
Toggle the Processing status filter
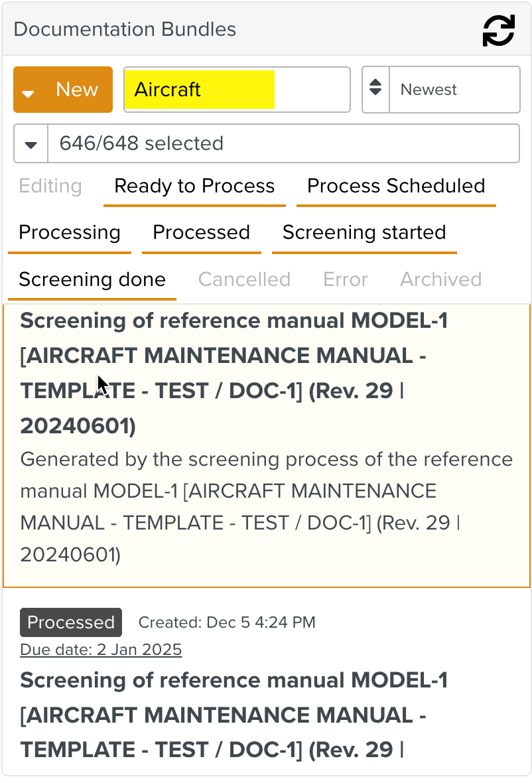click(70, 233)
